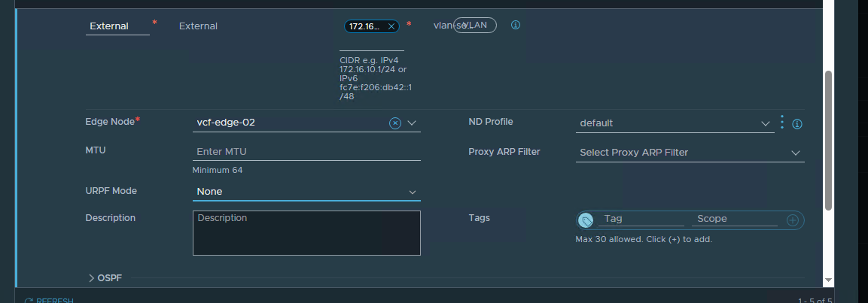Click the Description text area

tap(306, 233)
